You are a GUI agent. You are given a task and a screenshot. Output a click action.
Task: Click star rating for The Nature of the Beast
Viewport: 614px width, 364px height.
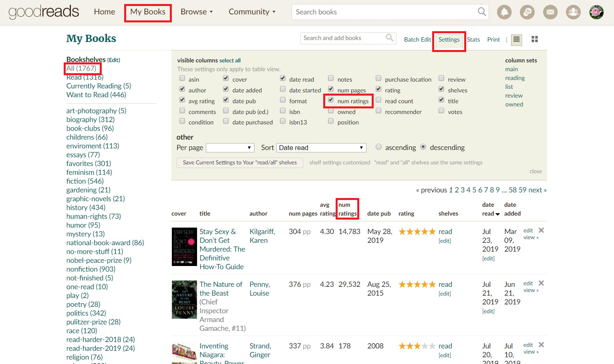click(417, 284)
